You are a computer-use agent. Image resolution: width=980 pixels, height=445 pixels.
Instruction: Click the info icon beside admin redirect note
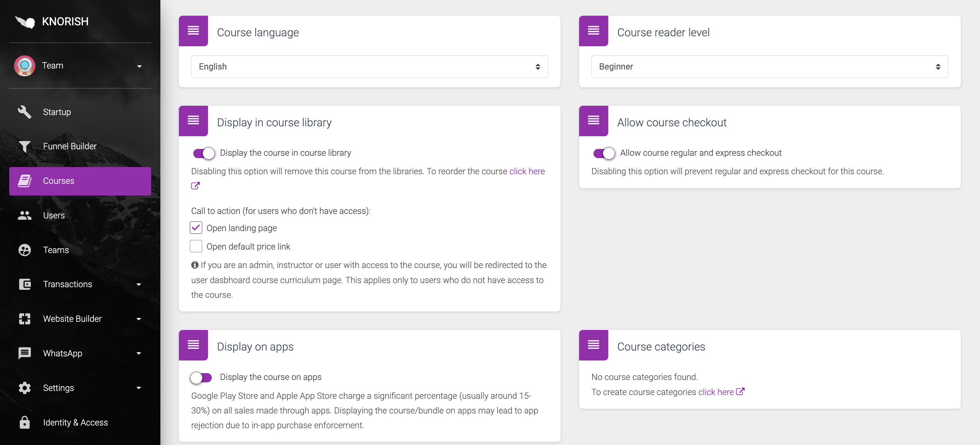pyautogui.click(x=195, y=265)
